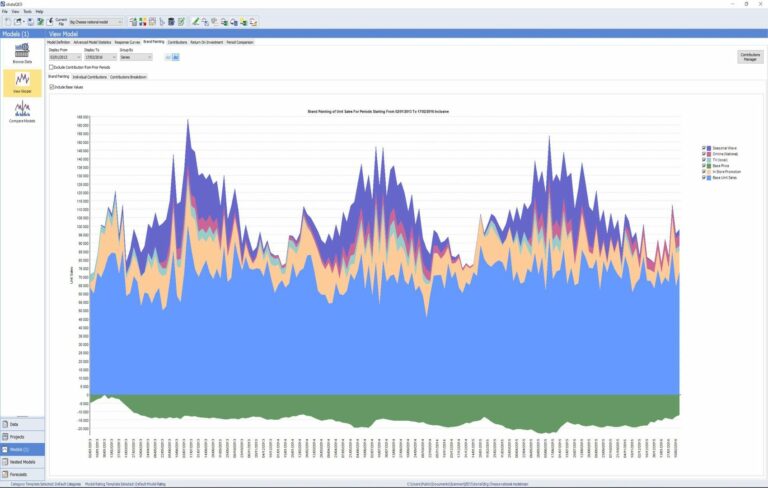Open the Forecasts navigation section

click(x=23, y=474)
